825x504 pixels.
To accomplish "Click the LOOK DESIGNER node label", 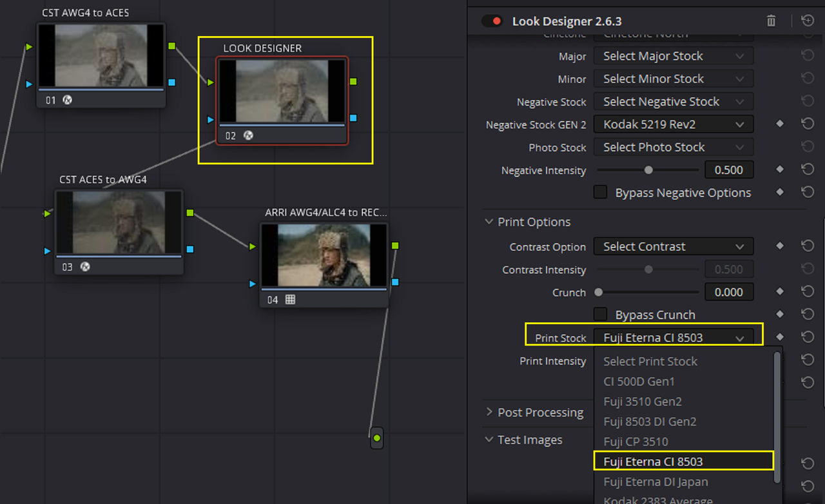I will point(262,48).
